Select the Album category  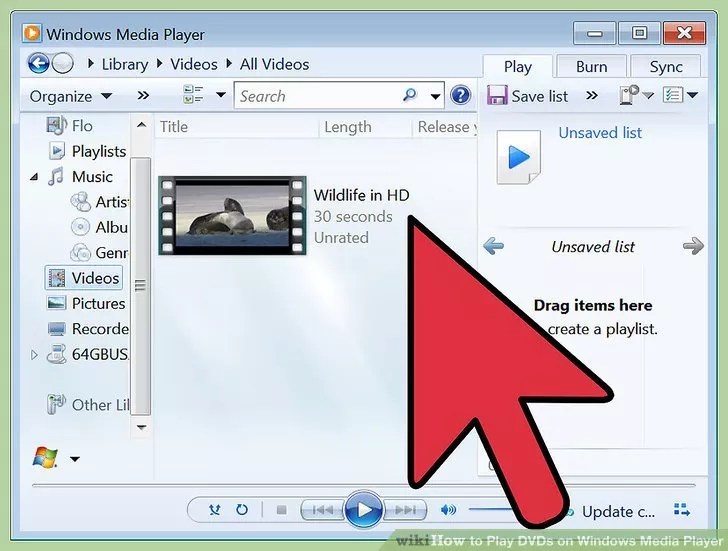[x=99, y=227]
